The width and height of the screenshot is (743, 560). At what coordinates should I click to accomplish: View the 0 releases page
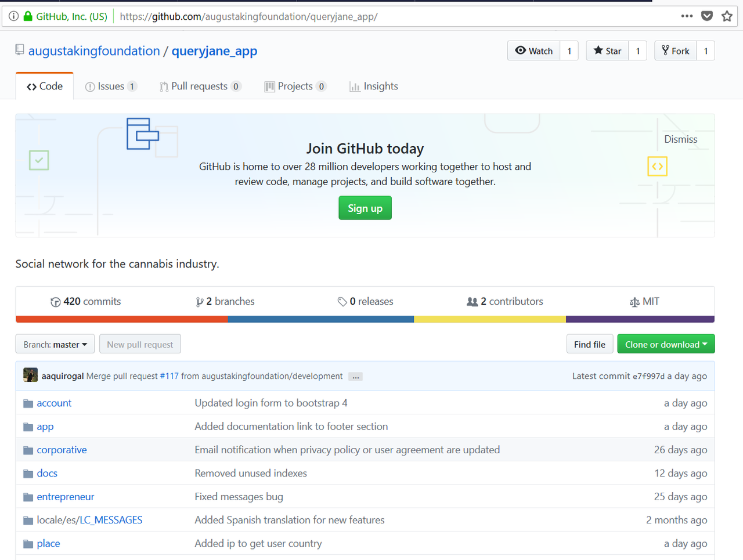coord(366,301)
